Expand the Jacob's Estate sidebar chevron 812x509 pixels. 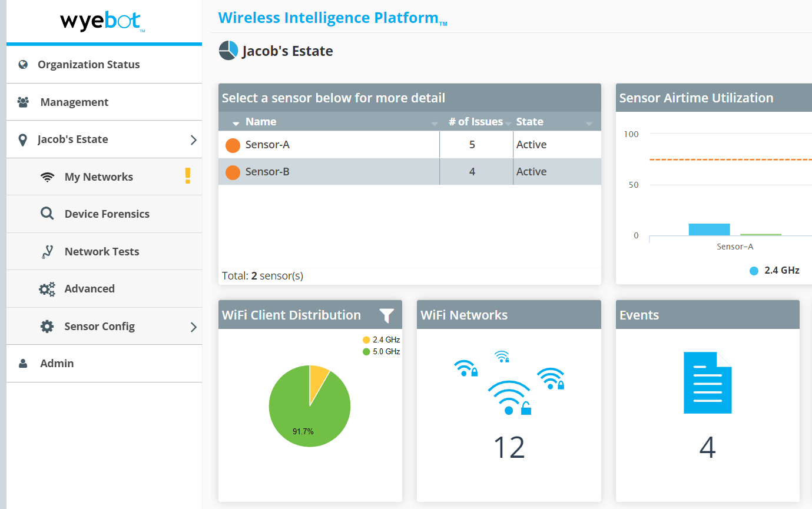[x=193, y=140]
